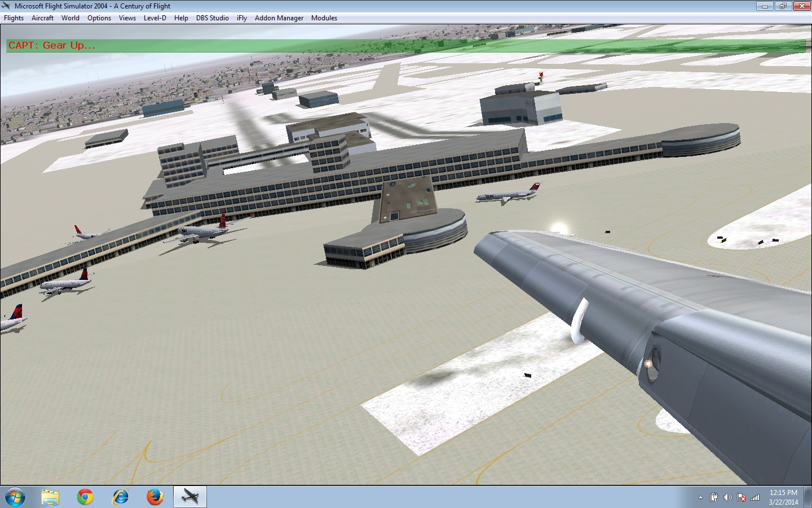This screenshot has width=812, height=508.
Task: Open the wireless network signal icon
Action: point(755,497)
